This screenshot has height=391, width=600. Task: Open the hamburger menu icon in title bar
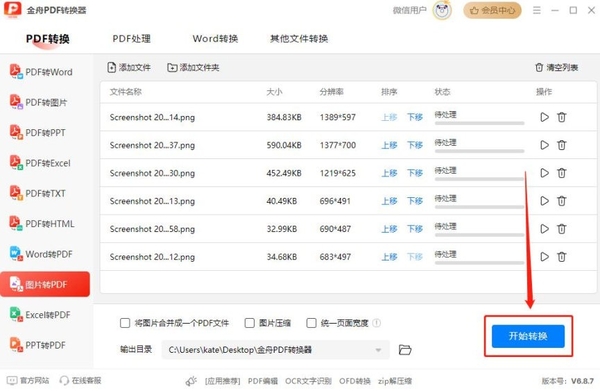(x=537, y=10)
